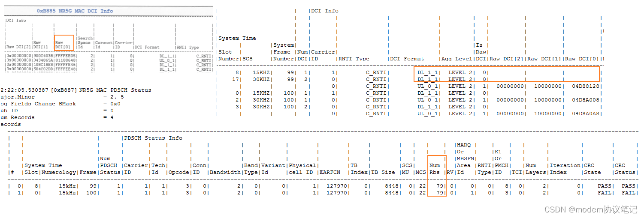The height and width of the screenshot is (218, 644).
Task: Click the "TCI" column header
Action: pyautogui.click(x=517, y=172)
